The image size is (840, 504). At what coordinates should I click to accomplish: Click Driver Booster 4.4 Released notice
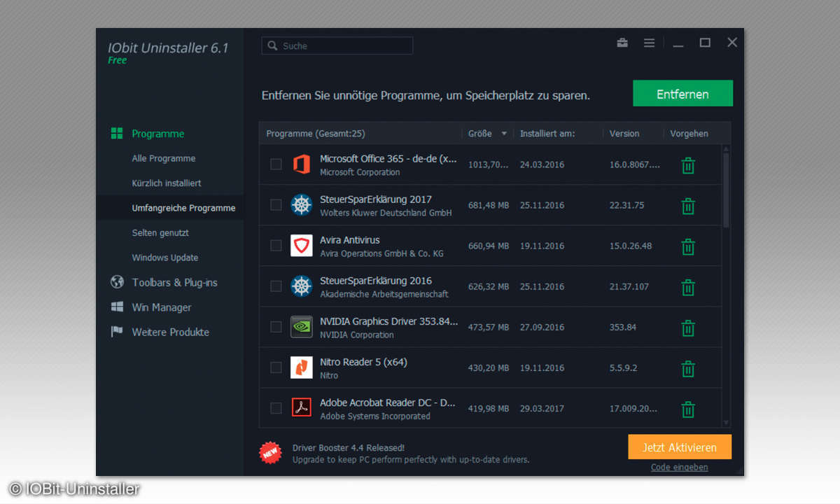point(348,447)
